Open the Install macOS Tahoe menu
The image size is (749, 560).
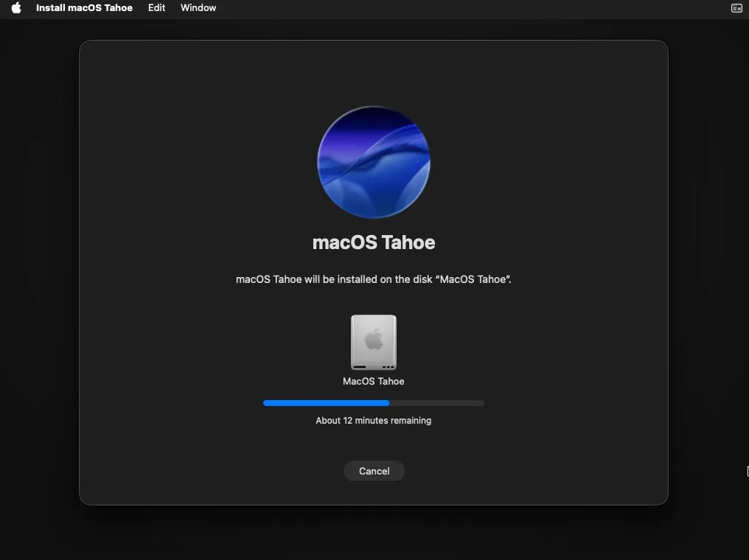[x=83, y=8]
